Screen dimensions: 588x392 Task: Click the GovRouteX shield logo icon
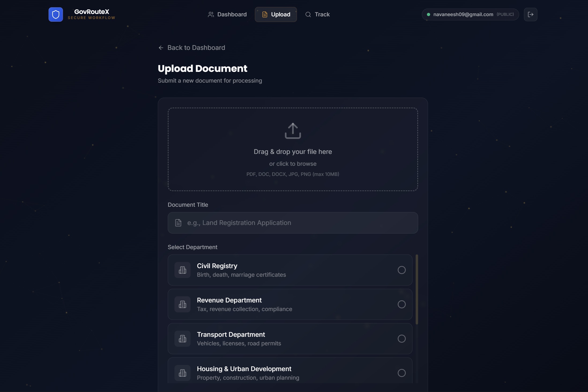[x=56, y=14]
